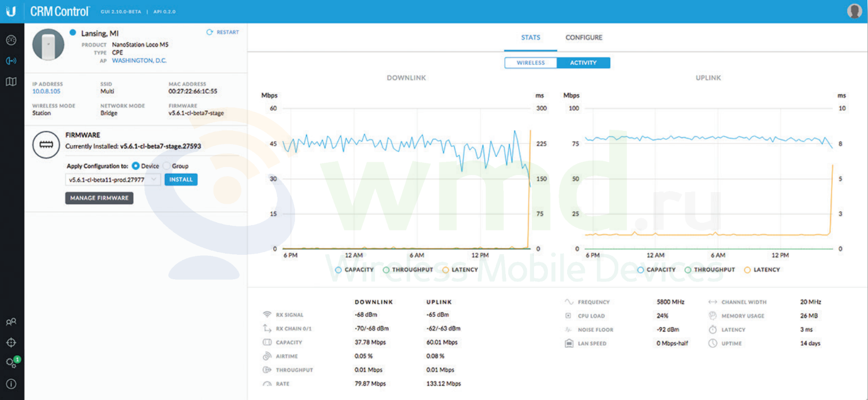Click the firmware value v5.6.1-cl-beta7-stage
This screenshot has height=400, width=868.
click(x=196, y=113)
